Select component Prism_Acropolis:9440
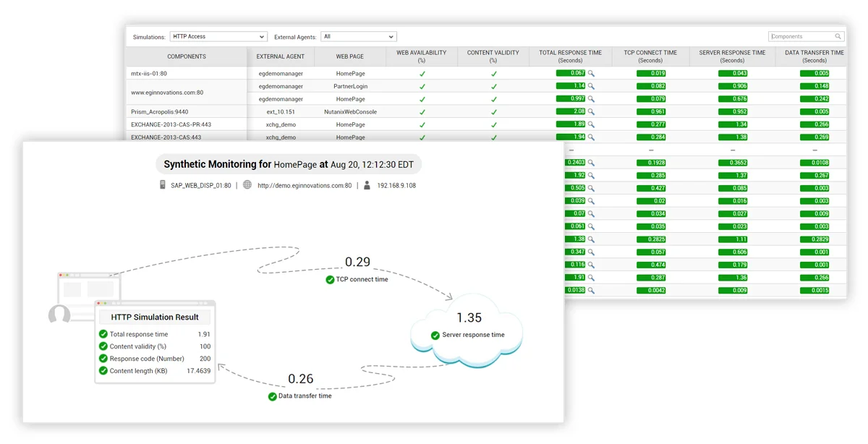The image size is (868, 444). (159, 112)
